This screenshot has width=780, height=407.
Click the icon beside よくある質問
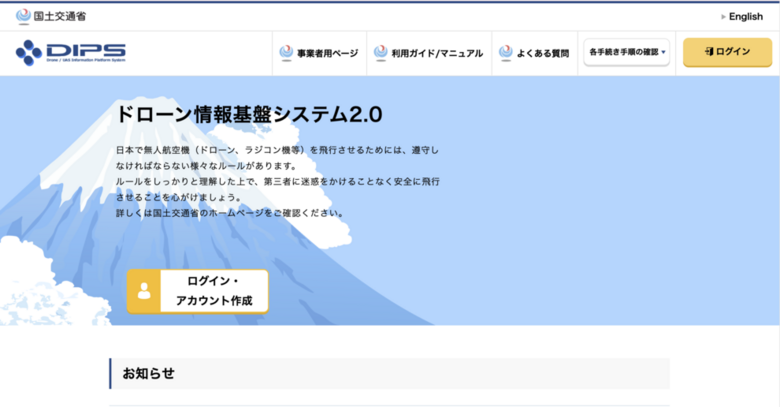506,52
